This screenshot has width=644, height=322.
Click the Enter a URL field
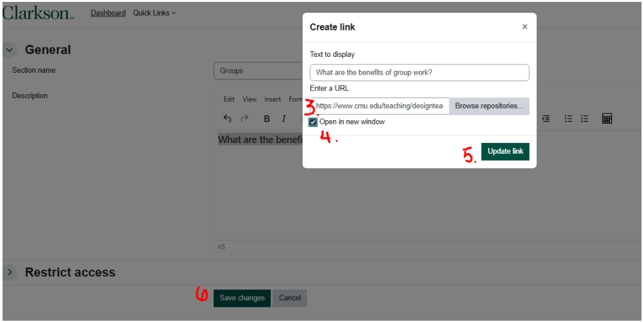(380, 106)
